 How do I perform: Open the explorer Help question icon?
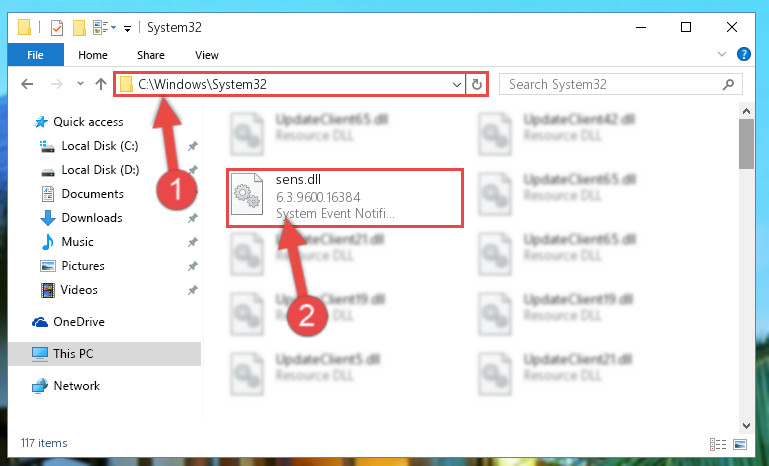743,54
